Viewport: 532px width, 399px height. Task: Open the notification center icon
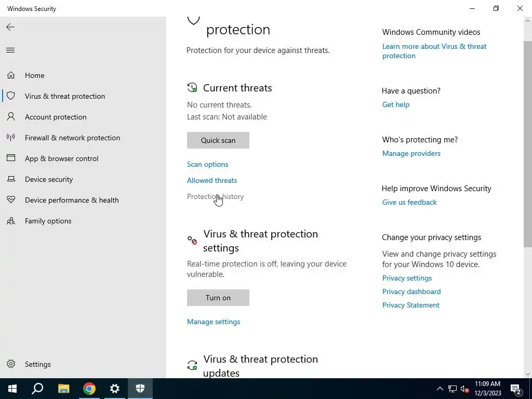(516, 389)
